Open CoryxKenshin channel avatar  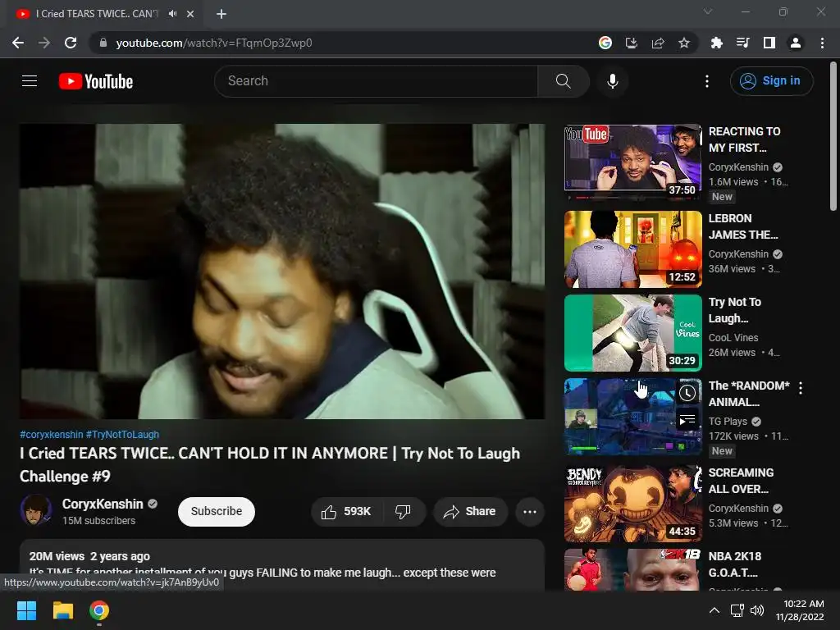pos(36,509)
